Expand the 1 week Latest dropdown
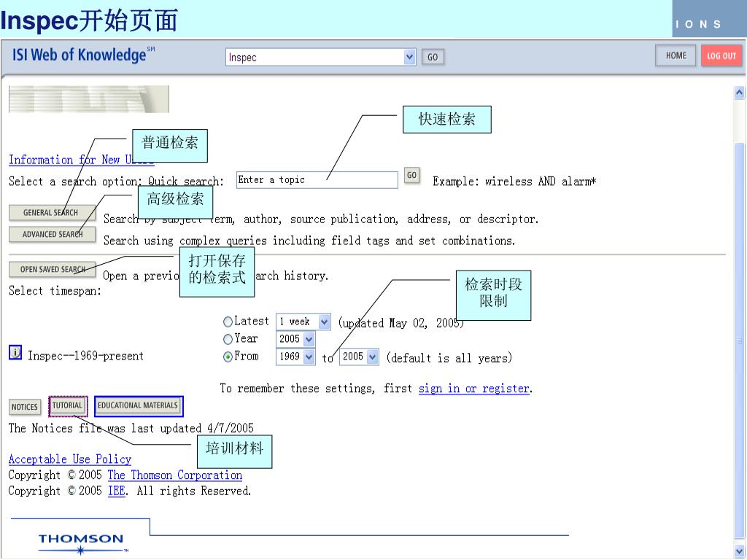 click(303, 322)
